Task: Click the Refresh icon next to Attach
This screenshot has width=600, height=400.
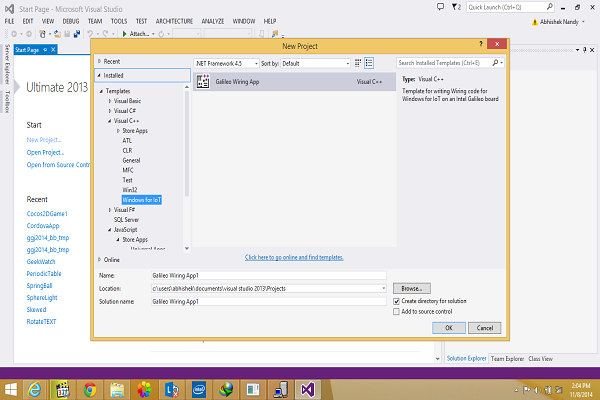Action: tap(161, 34)
